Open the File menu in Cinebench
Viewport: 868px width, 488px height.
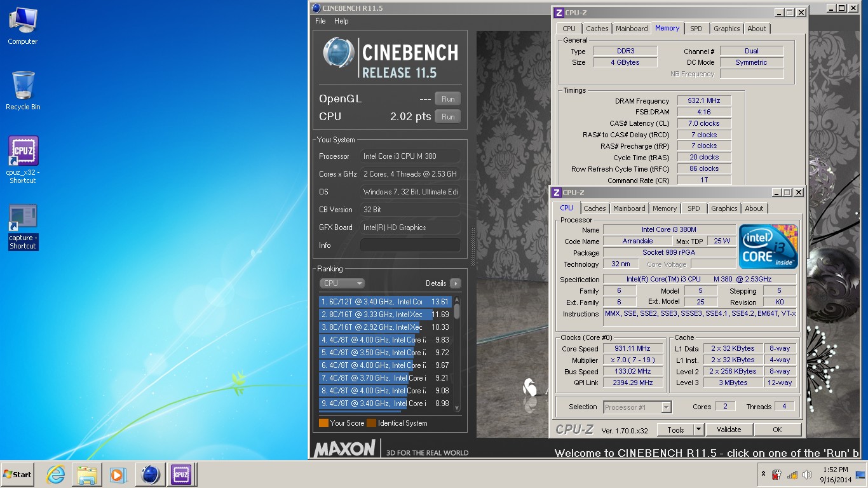point(320,21)
